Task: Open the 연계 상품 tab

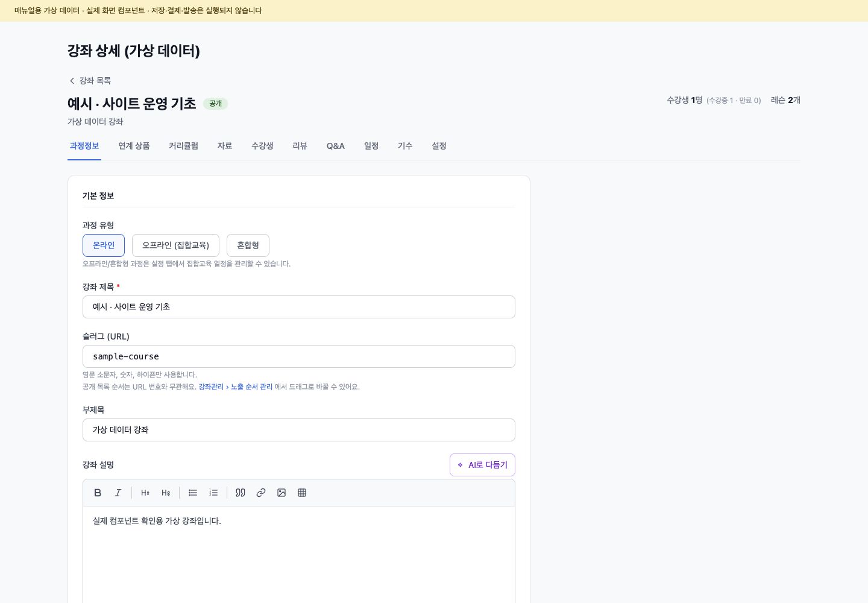Action: (134, 146)
